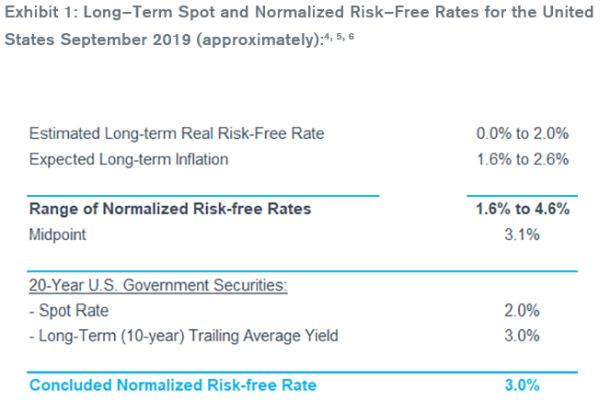Viewport: 600px width, 412px height.
Task: Select the Long-Term (10-year) Trailing Average Yield label
Action: (184, 335)
